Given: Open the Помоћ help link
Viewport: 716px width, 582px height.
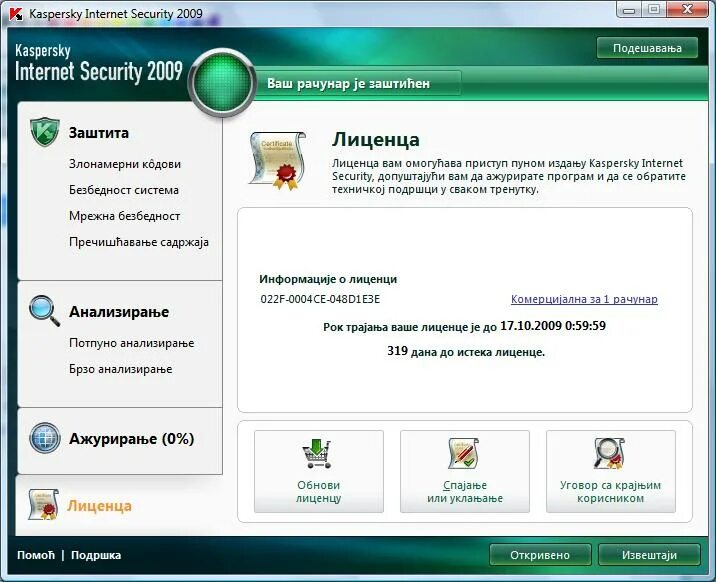Looking at the screenshot, I should 36,555.
